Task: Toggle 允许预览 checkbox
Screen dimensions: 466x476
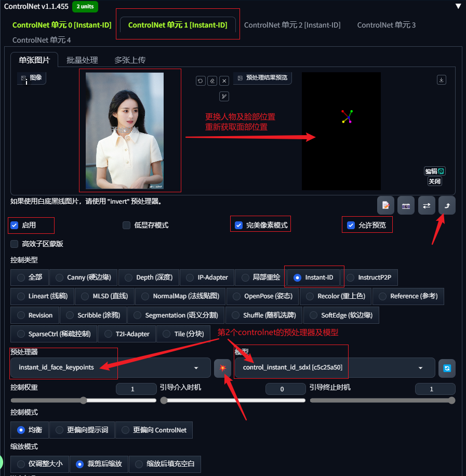Action: click(x=351, y=225)
